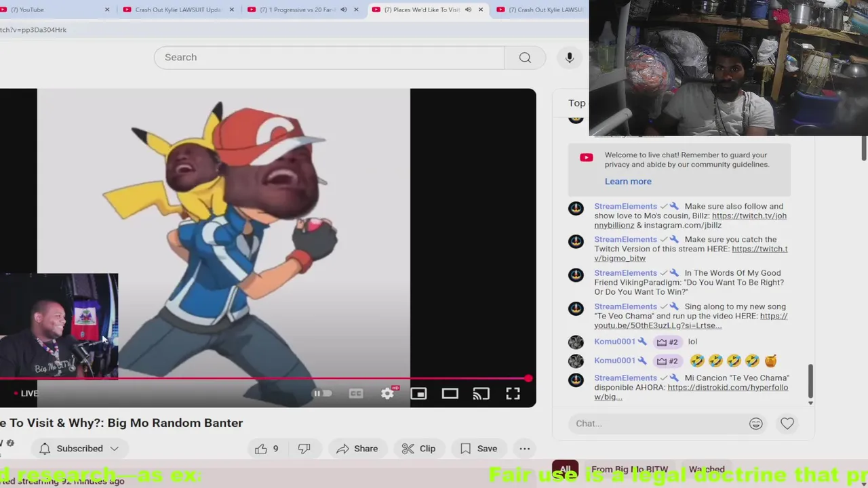Toggle autoplay switch in player controls
The width and height of the screenshot is (868, 488).
[322, 393]
